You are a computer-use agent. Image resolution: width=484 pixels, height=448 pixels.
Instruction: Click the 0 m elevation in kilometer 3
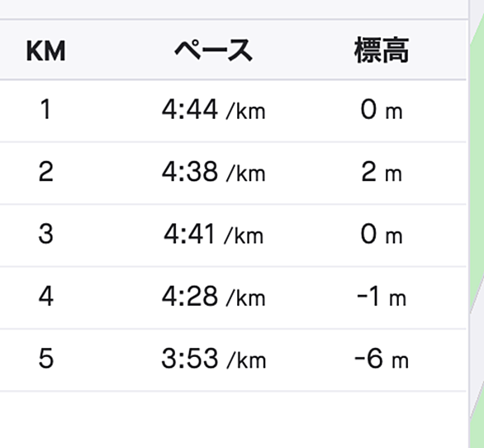pyautogui.click(x=382, y=235)
